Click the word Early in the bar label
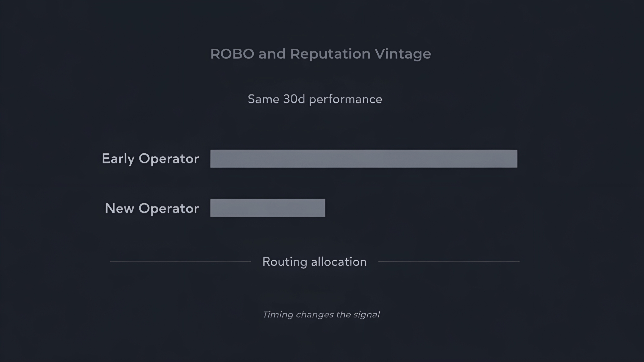 pyautogui.click(x=118, y=159)
